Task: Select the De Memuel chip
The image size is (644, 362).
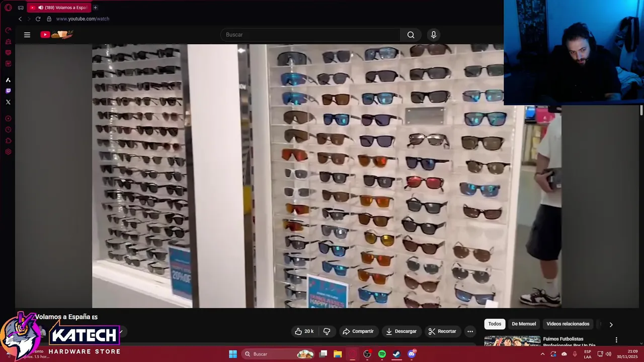Action: pyautogui.click(x=524, y=324)
